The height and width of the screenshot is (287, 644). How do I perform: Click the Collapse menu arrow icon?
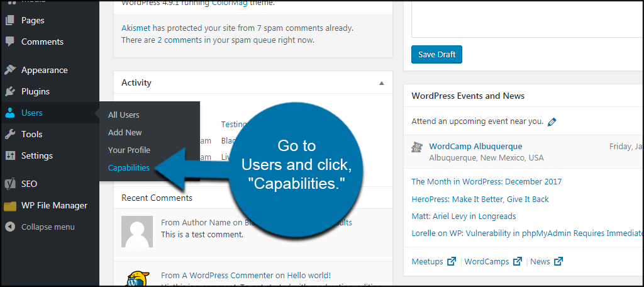[x=10, y=227]
